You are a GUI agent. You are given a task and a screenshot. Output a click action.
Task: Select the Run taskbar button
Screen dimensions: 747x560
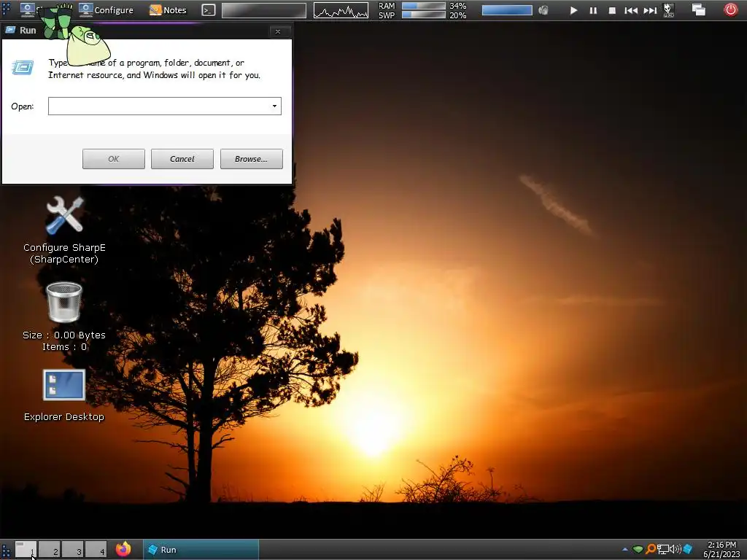click(x=201, y=550)
